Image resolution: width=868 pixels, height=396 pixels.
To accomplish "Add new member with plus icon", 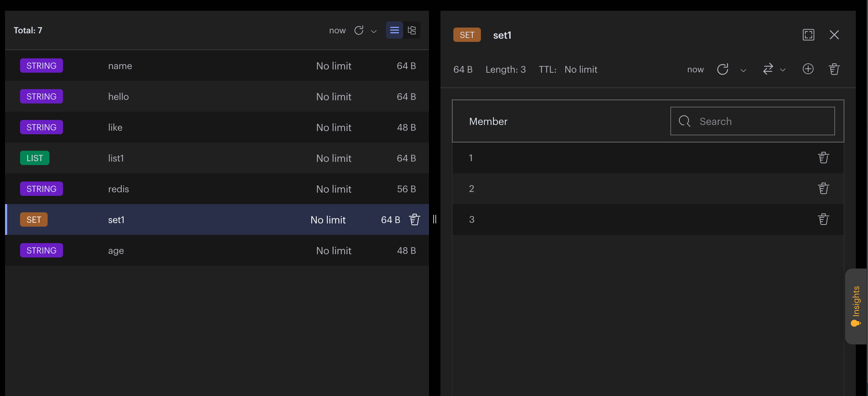I will pyautogui.click(x=808, y=69).
